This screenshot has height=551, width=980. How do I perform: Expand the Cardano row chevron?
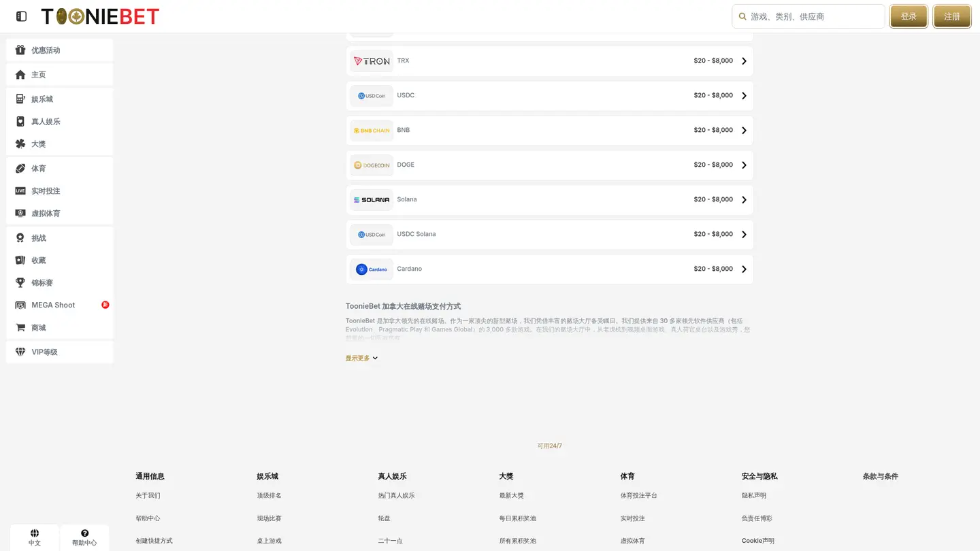744,269
